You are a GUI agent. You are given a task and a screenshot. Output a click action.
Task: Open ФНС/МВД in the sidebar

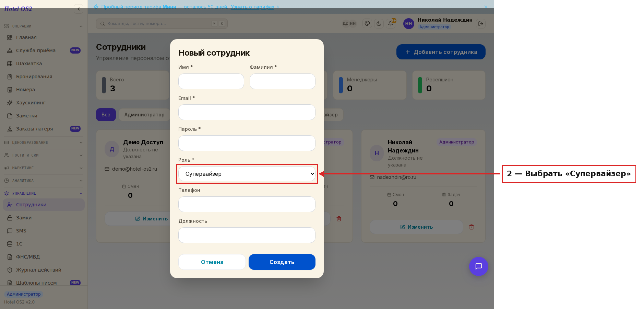pyautogui.click(x=44, y=257)
